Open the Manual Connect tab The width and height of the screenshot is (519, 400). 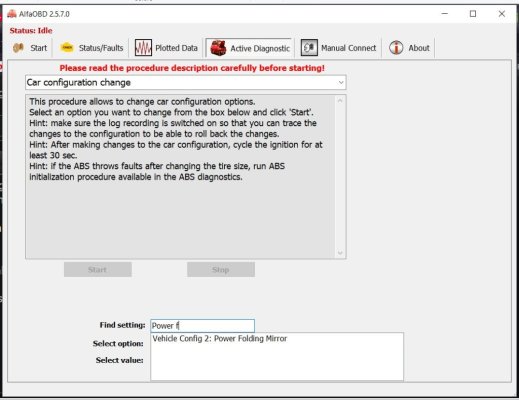pyautogui.click(x=338, y=48)
